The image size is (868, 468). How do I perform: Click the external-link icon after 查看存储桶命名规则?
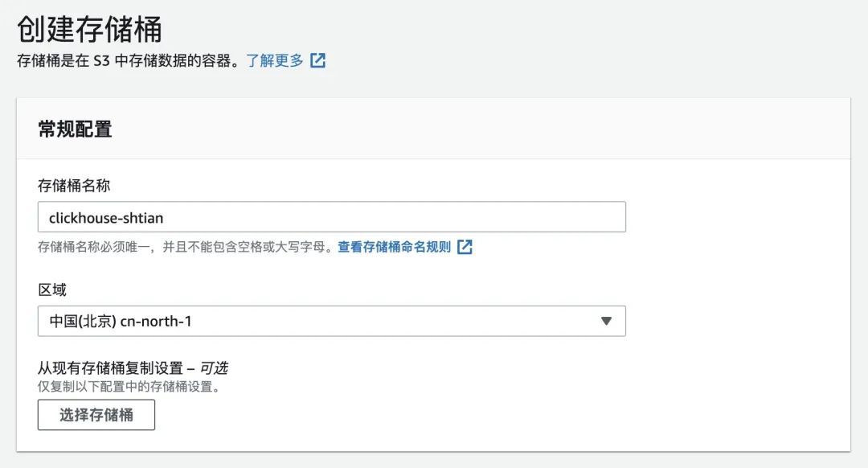465,247
